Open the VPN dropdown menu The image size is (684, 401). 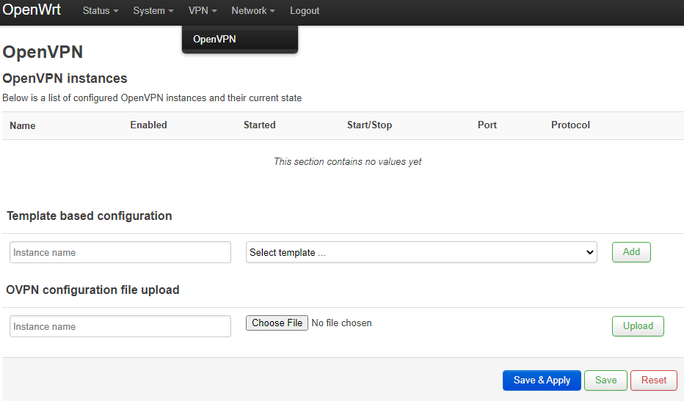(x=202, y=11)
